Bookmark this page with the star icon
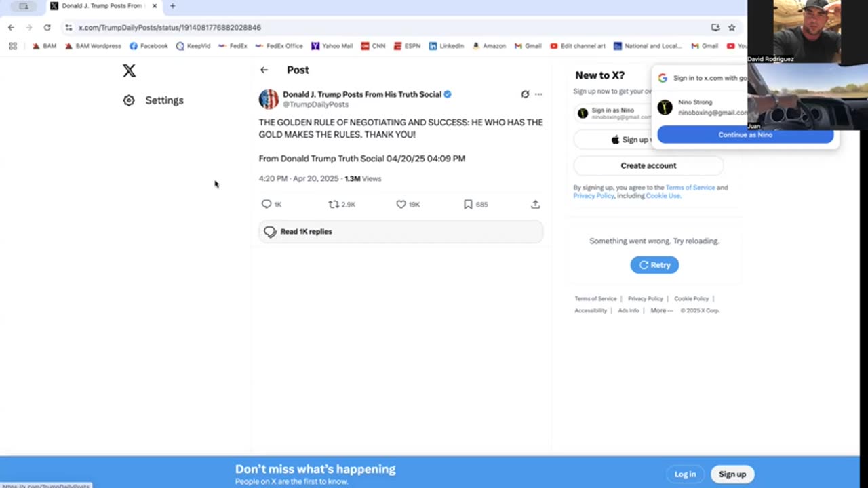Screen dimensions: 868x488 click(732, 27)
